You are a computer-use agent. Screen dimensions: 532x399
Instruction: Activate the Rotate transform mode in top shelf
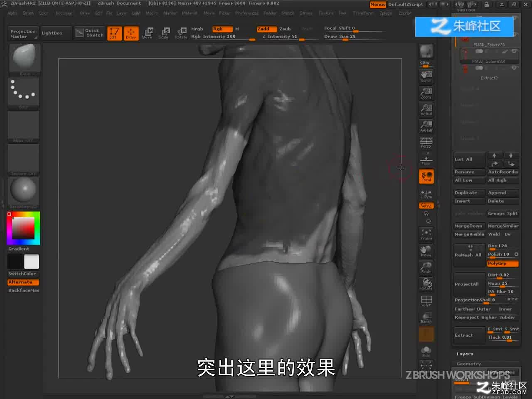click(181, 33)
